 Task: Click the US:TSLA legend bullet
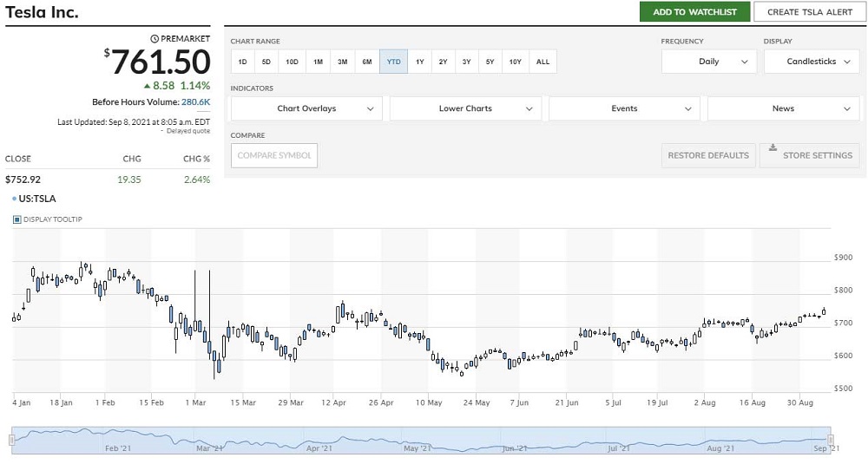(14, 199)
